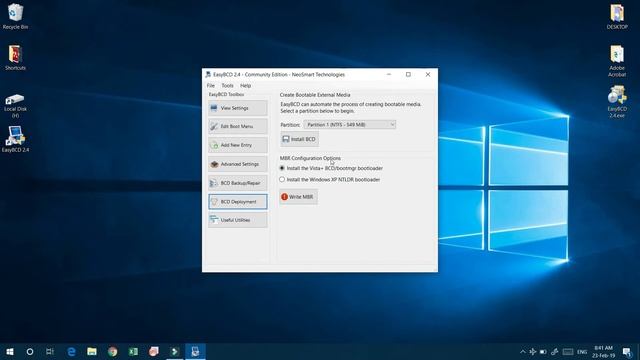Expand the Partition dropdown list
Screen dimensions: 640x360
point(350,124)
